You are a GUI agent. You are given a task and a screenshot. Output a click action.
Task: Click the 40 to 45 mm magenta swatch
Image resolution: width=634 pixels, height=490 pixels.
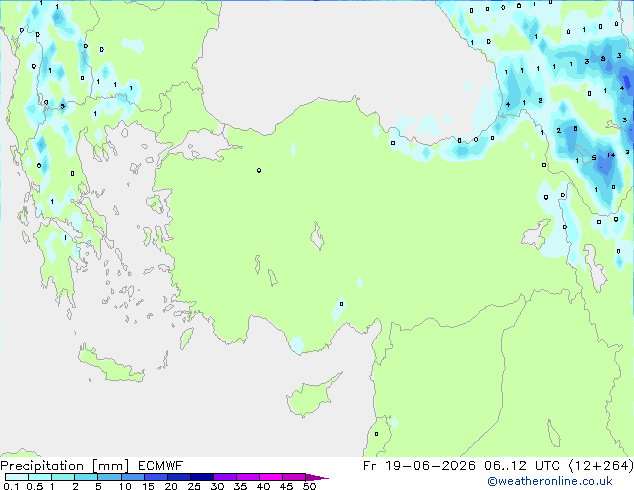[271, 477]
